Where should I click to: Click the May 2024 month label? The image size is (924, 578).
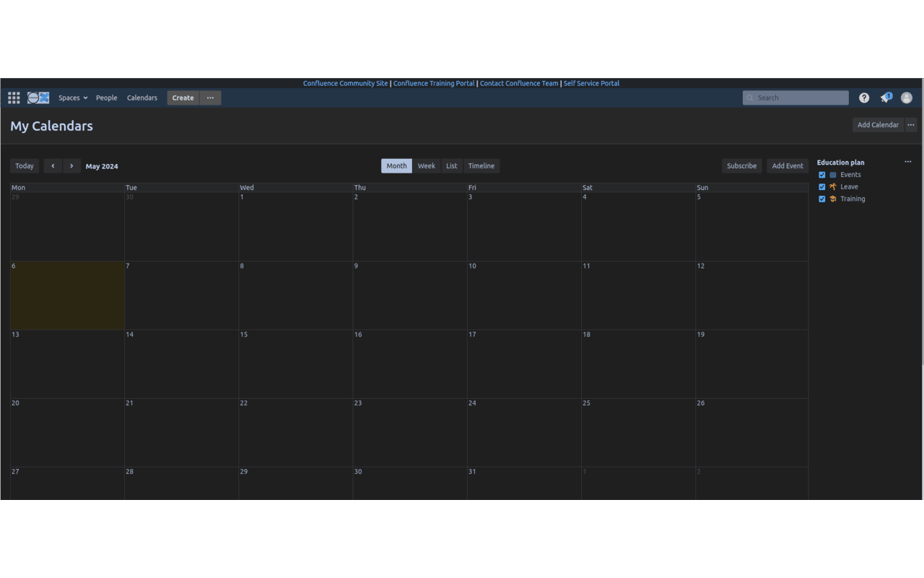pyautogui.click(x=102, y=166)
